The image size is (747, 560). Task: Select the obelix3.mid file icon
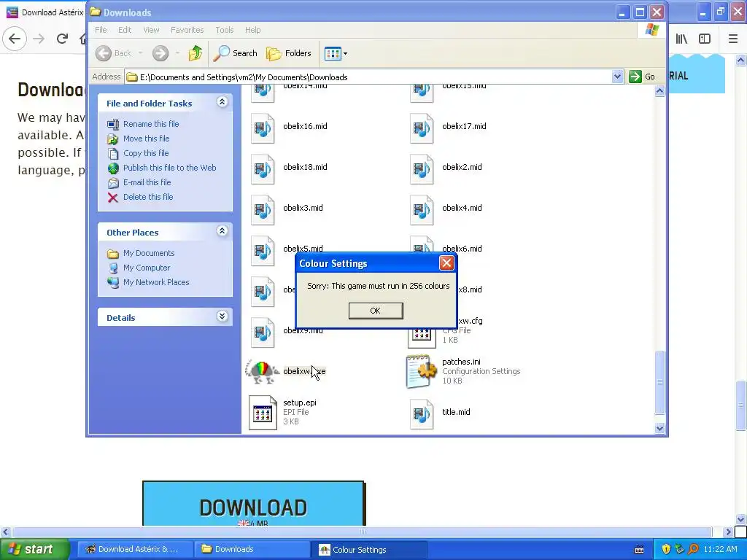(x=263, y=210)
